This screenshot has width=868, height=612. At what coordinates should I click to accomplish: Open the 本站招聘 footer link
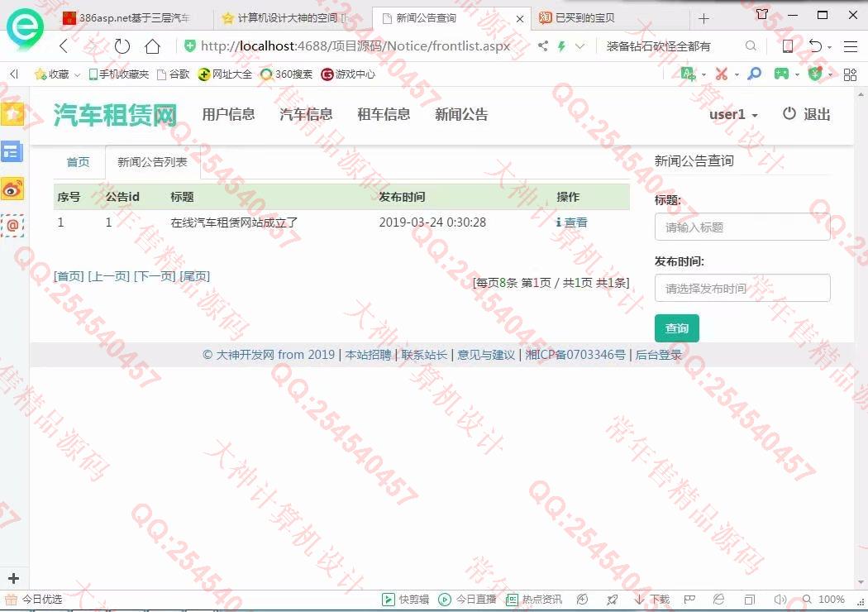pos(368,355)
